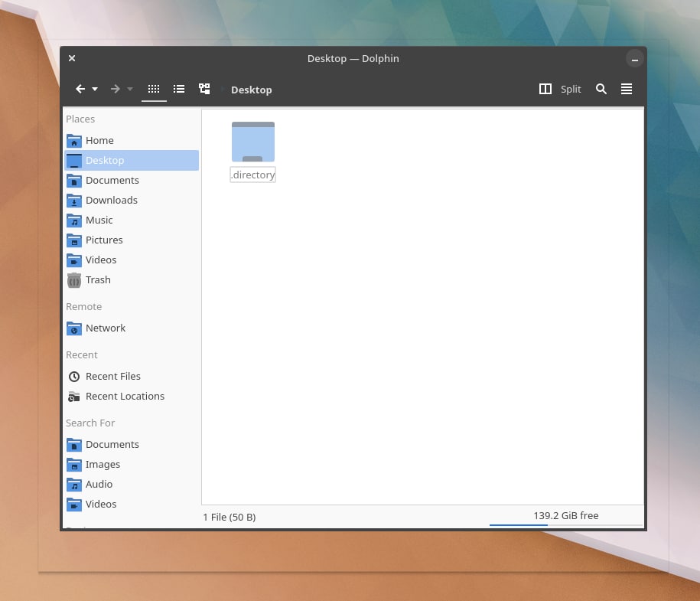Open Documents in Places section

point(132,180)
